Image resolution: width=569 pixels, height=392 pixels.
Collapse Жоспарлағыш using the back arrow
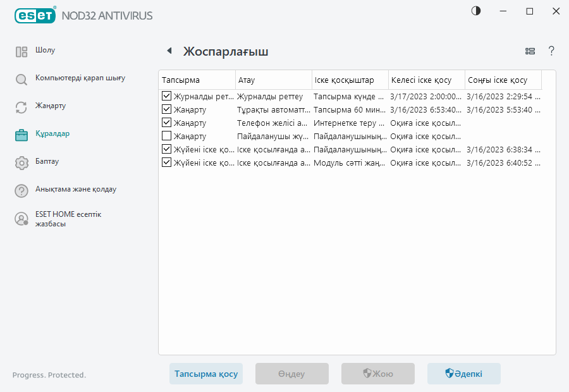169,51
